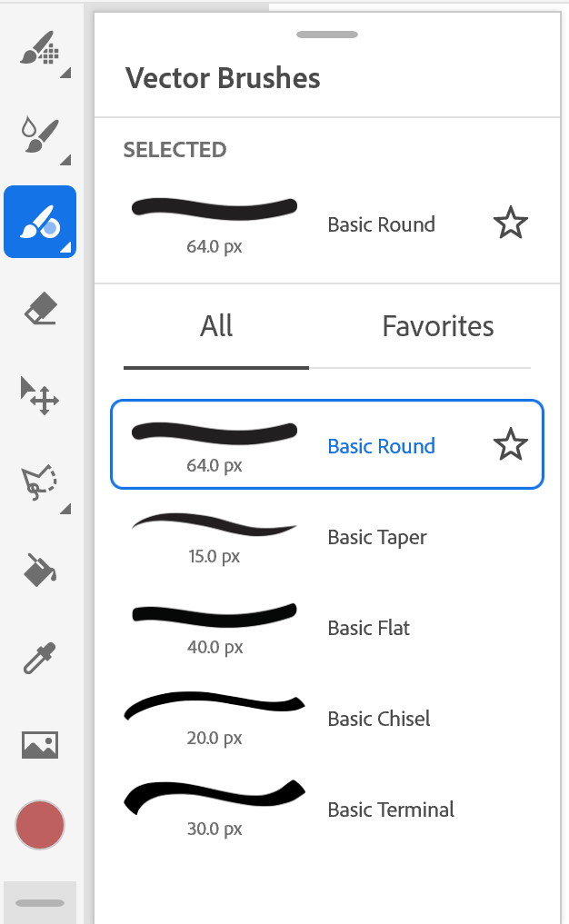Click the active vector brush tool
Image resolution: width=569 pixels, height=924 pixels.
[x=40, y=221]
